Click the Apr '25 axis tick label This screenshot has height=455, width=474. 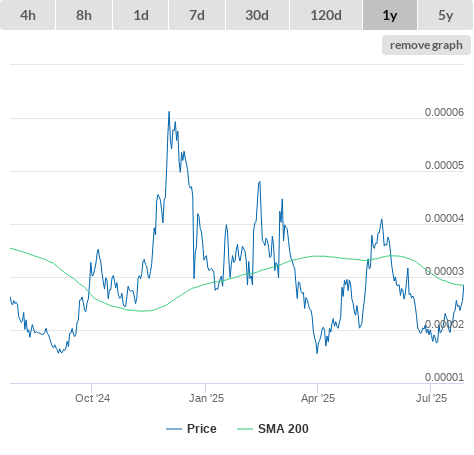click(x=318, y=398)
